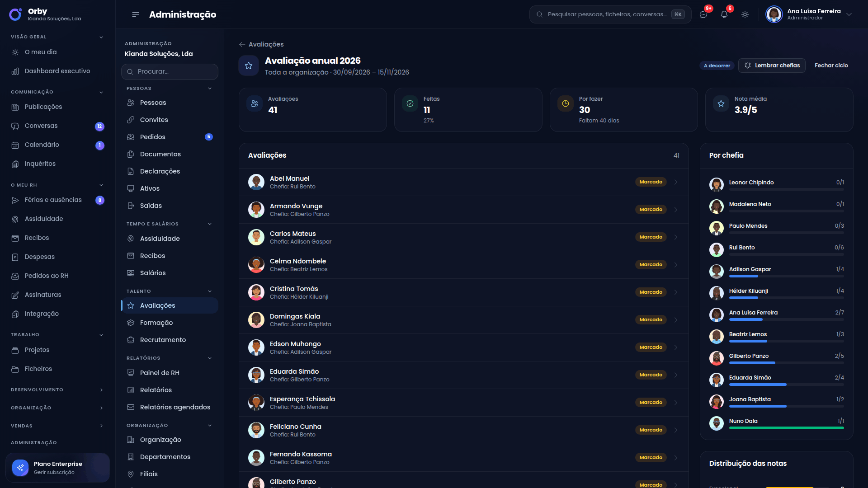Click the Fechar ciclo button
This screenshot has width=868, height=488.
coord(831,66)
